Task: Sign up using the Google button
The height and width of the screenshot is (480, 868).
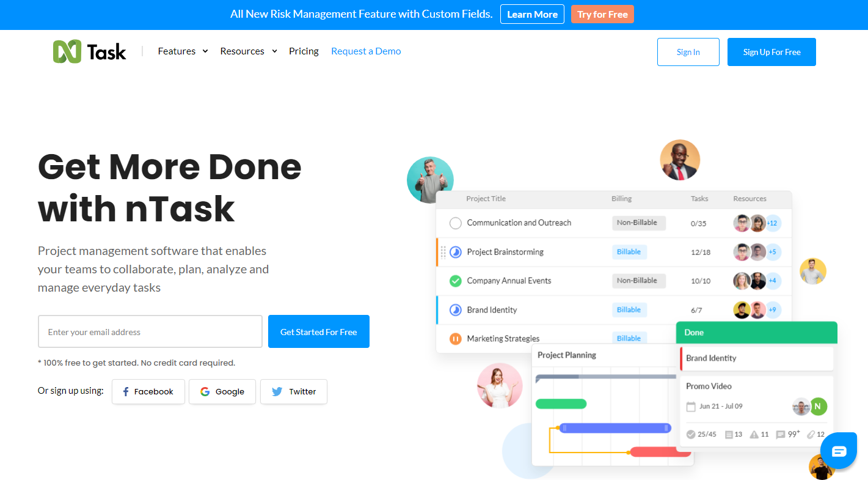Action: [x=222, y=391]
